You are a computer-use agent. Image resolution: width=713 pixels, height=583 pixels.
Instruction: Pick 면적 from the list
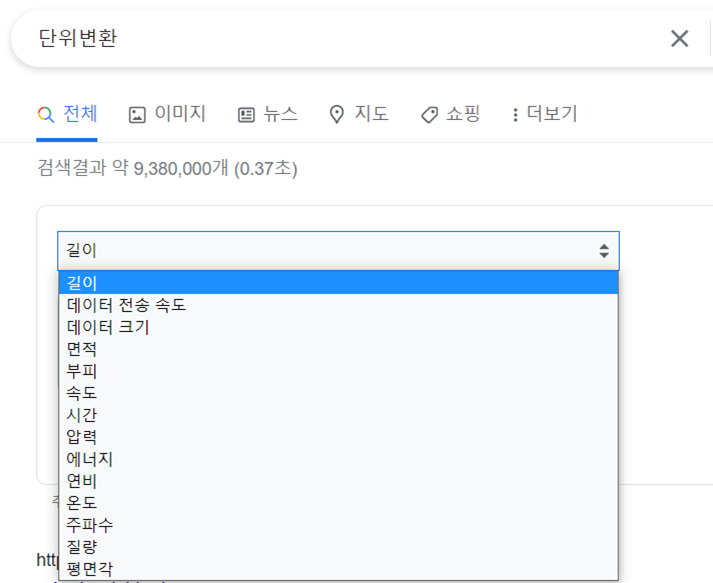[338, 349]
